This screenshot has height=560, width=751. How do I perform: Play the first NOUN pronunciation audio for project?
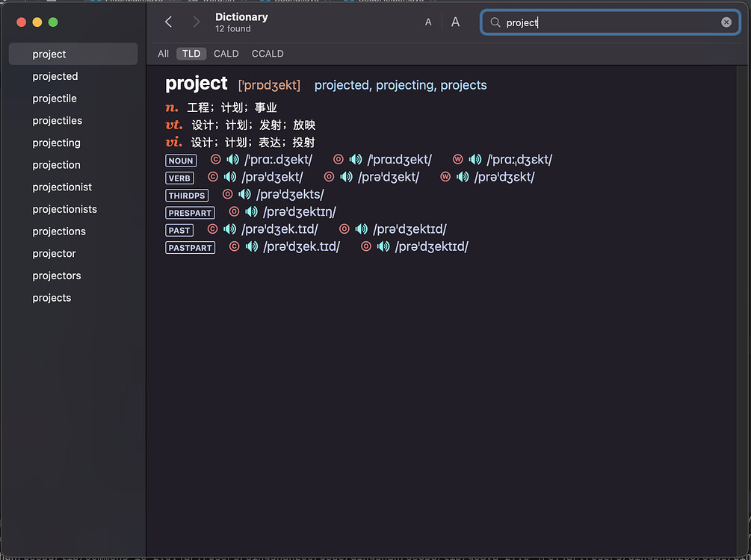pyautogui.click(x=232, y=159)
